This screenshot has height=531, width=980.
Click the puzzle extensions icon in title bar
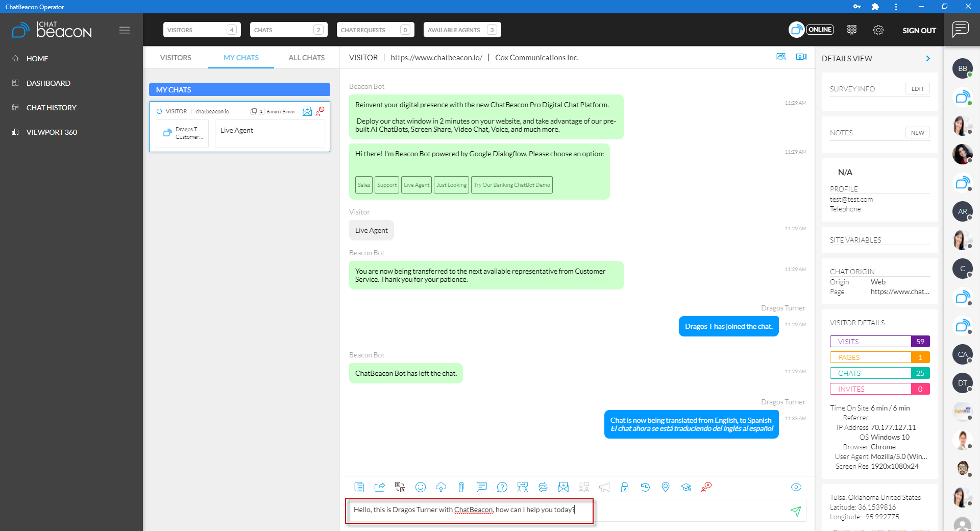[875, 7]
